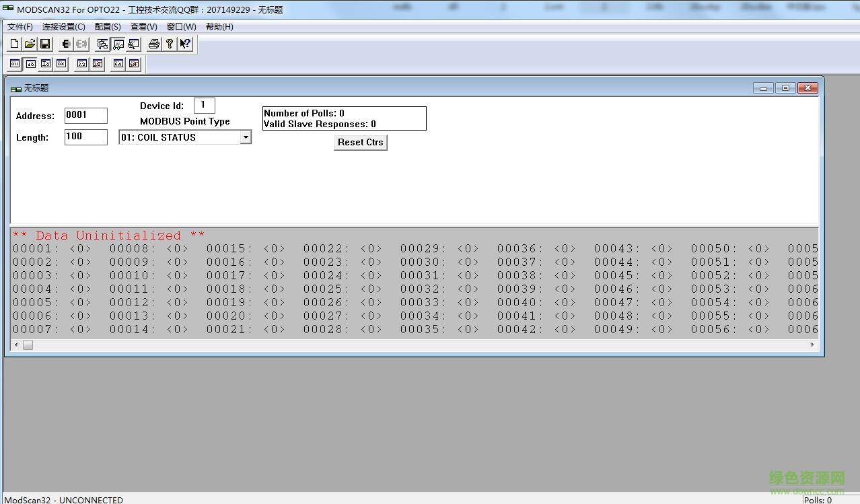Image resolution: width=860 pixels, height=504 pixels.
Task: Select the 64-bit double float format icon
Action: click(118, 64)
